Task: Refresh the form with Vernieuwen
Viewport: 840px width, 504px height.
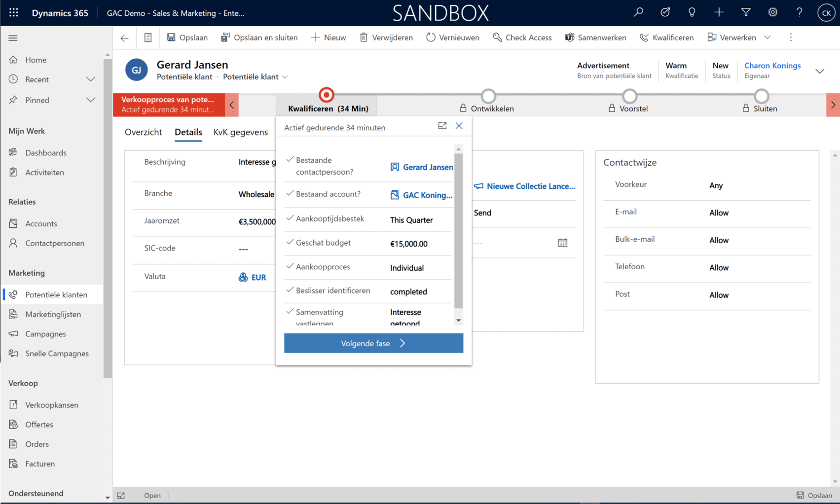Action: (x=453, y=37)
